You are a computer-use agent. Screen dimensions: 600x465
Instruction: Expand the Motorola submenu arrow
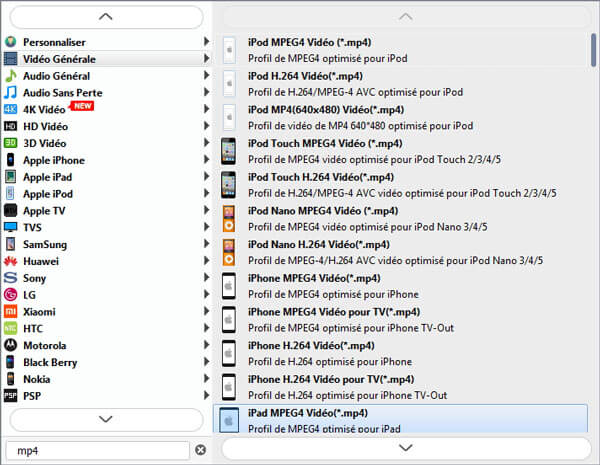pyautogui.click(x=206, y=344)
